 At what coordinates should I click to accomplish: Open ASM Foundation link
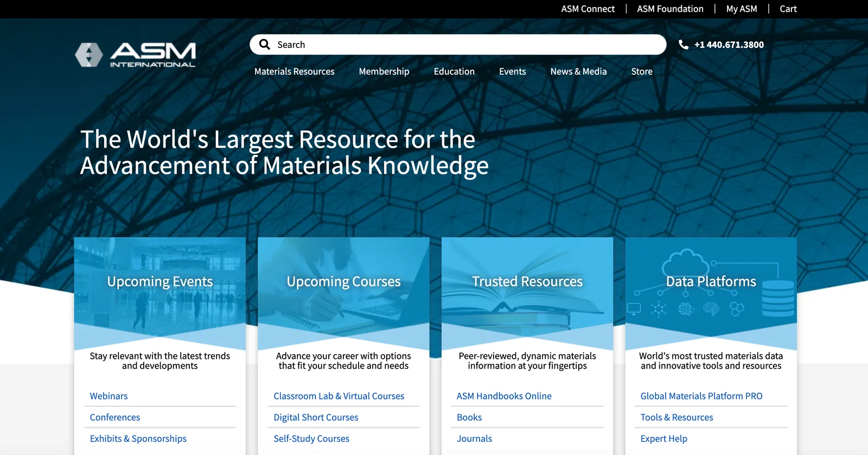670,9
